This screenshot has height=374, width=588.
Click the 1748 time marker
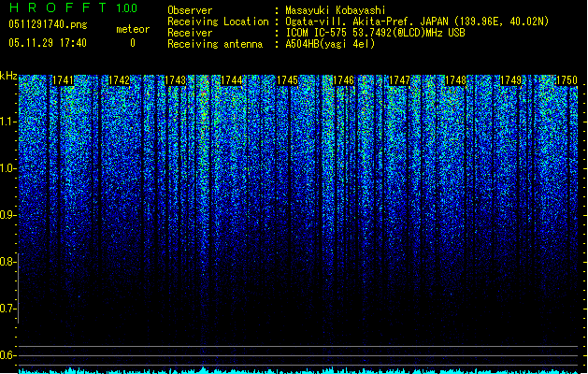[455, 80]
